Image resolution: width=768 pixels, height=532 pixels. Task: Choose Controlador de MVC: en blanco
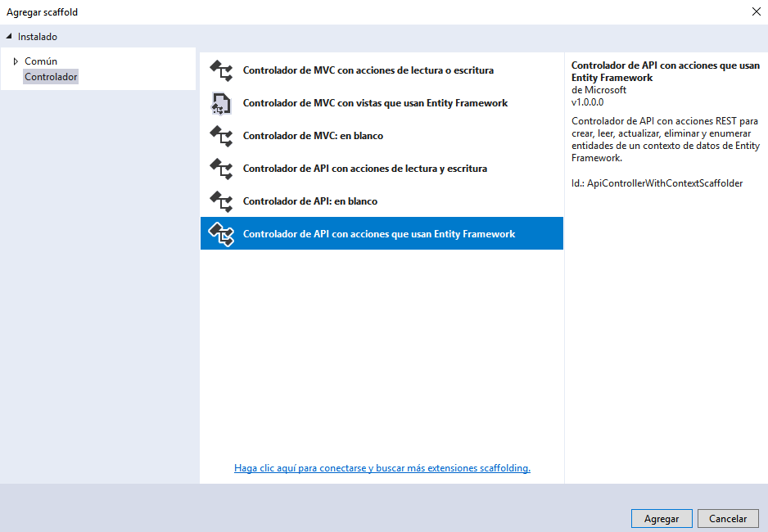pyautogui.click(x=382, y=136)
